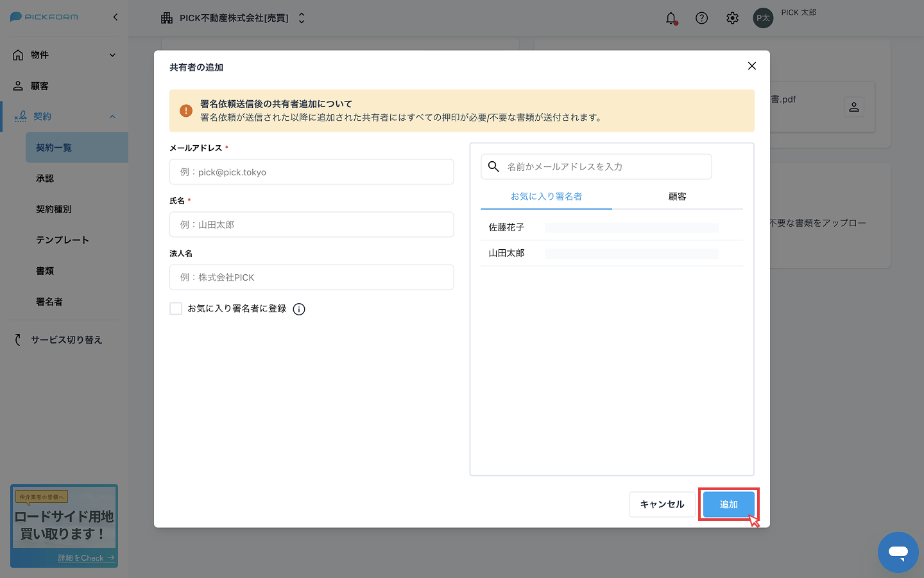Open the help question mark icon
This screenshot has width=924, height=578.
(701, 18)
